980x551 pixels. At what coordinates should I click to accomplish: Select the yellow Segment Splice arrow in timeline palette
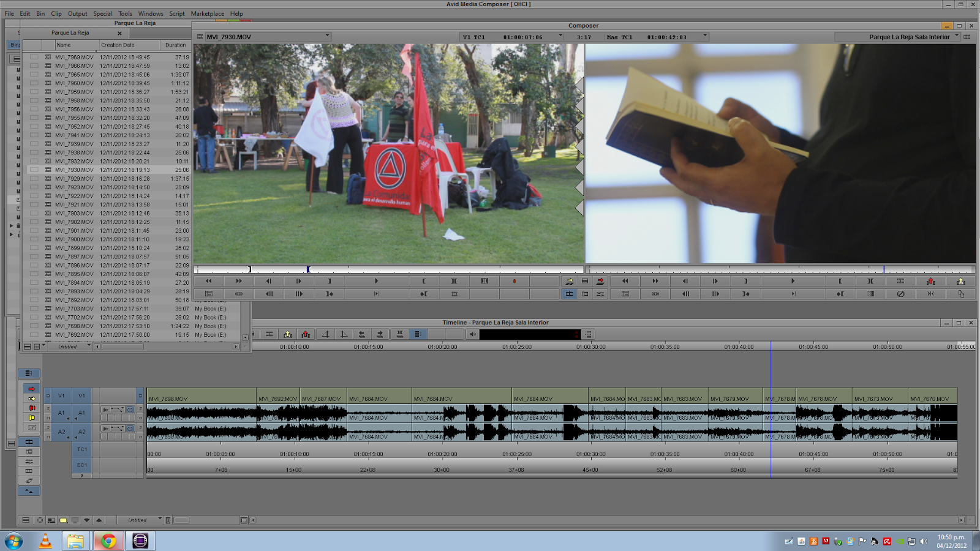coord(32,399)
